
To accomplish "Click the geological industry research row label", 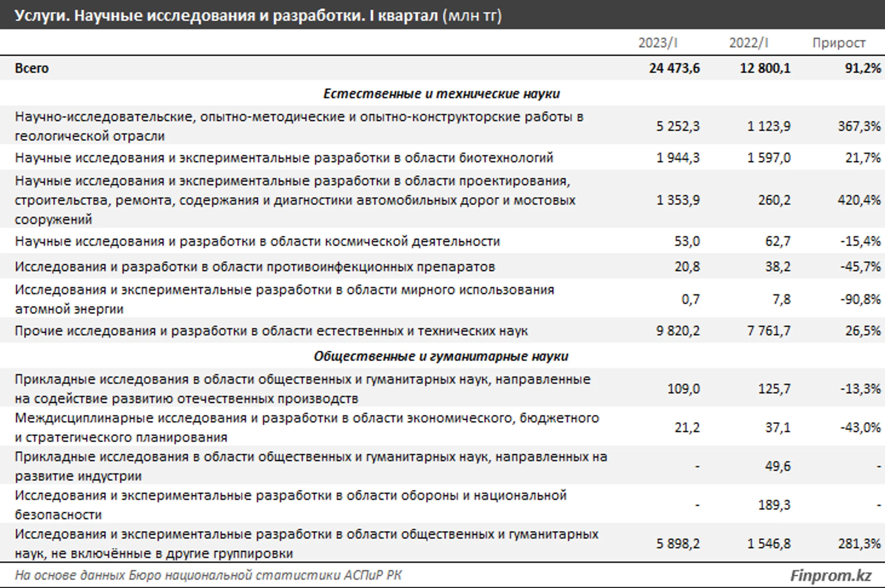I will point(299,126).
